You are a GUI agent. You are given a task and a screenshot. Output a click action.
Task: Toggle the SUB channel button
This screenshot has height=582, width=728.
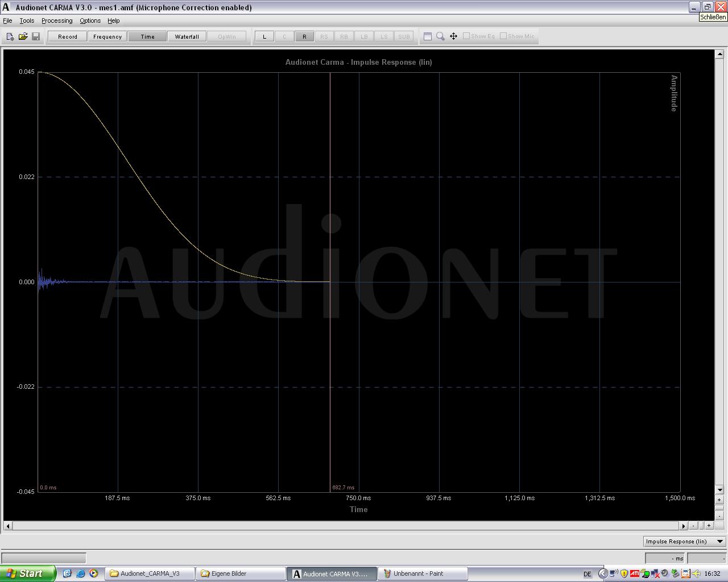click(x=404, y=36)
